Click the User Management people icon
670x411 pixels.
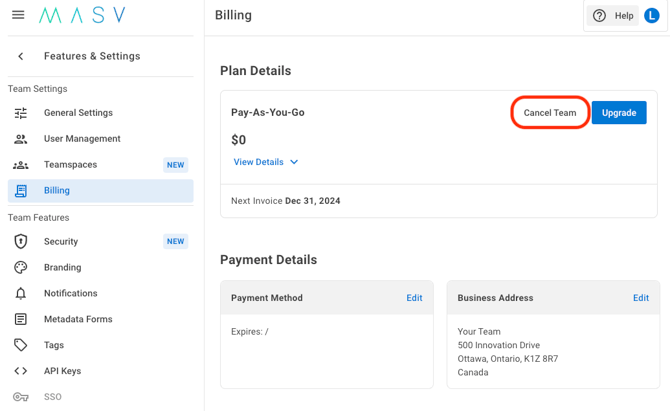pyautogui.click(x=21, y=139)
